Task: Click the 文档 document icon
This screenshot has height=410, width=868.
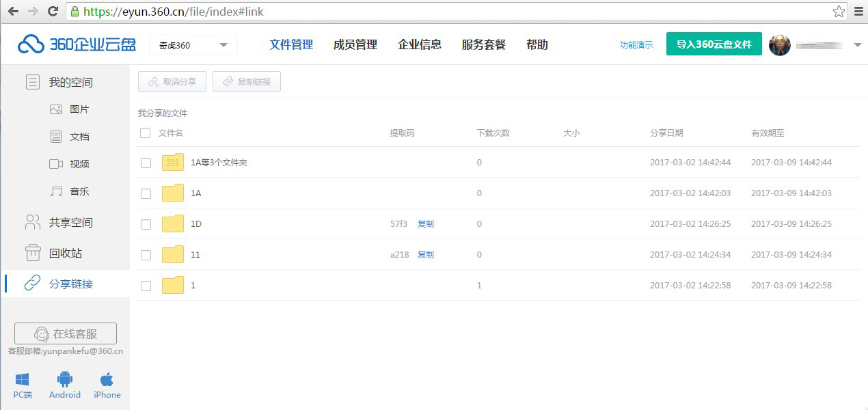Action: coord(56,137)
